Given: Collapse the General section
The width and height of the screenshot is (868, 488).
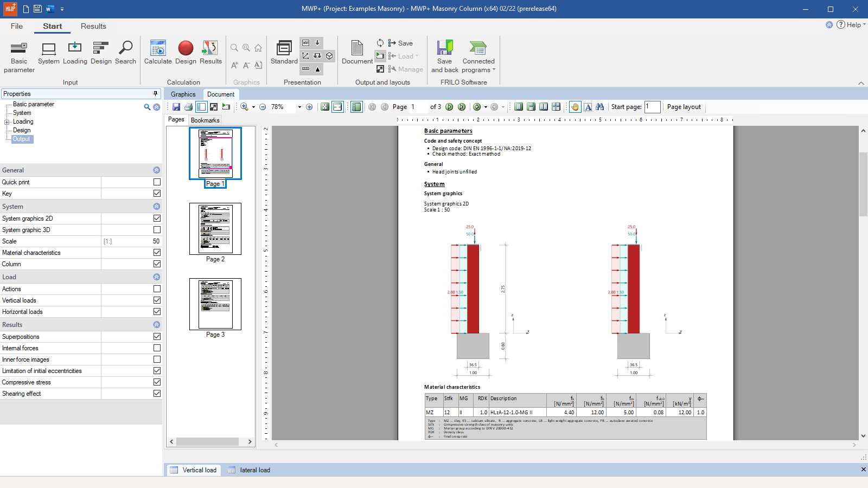Looking at the screenshot, I should click(156, 170).
